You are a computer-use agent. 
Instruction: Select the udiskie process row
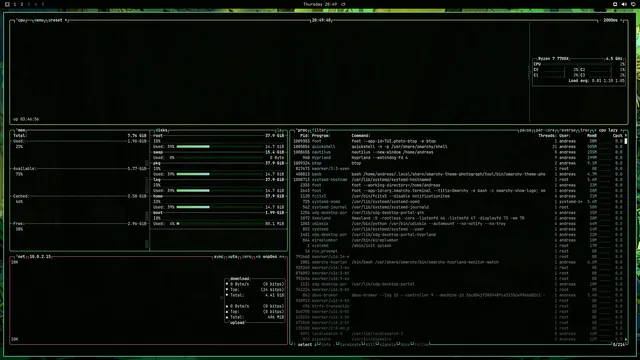(x=458, y=224)
